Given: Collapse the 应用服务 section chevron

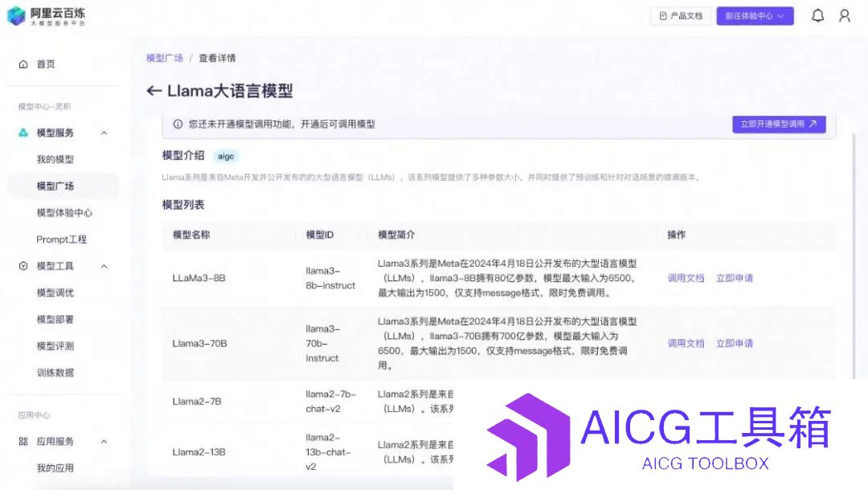Looking at the screenshot, I should click(104, 441).
